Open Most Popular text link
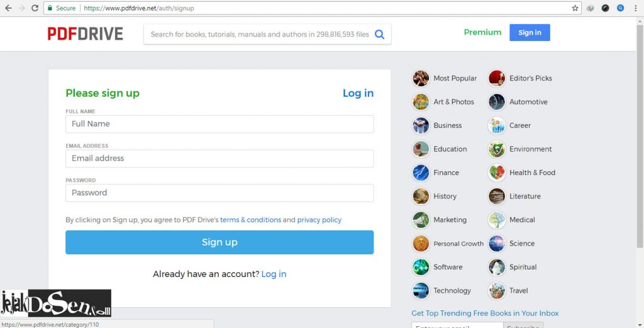Image resolution: width=644 pixels, height=328 pixels. (455, 78)
